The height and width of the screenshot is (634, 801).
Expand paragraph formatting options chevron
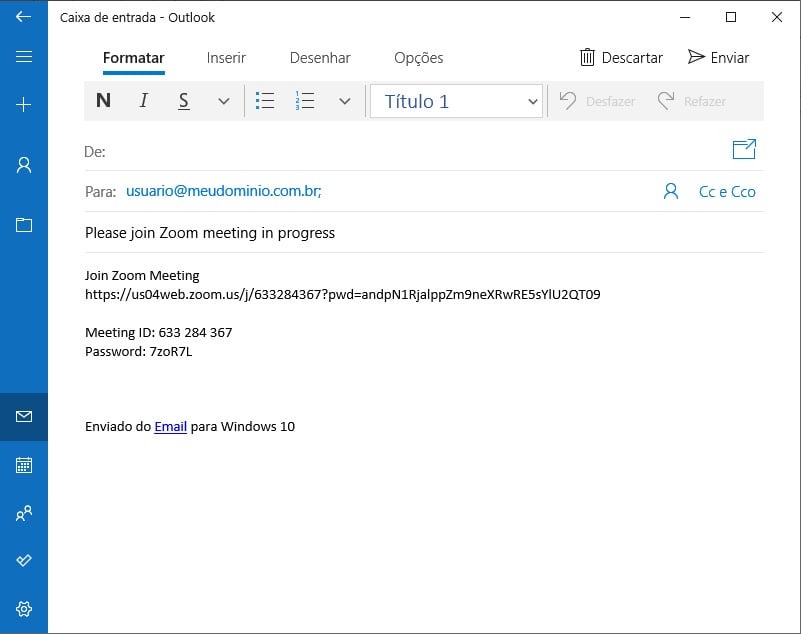click(x=345, y=101)
